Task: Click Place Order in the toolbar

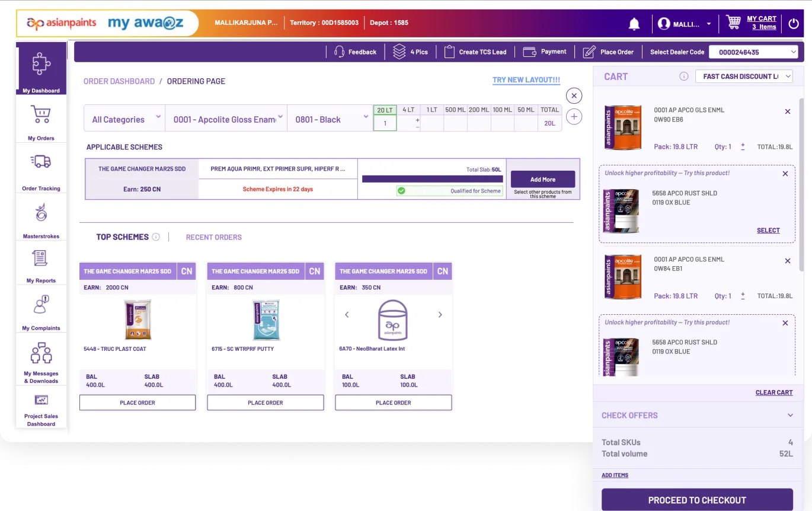Action: (x=608, y=52)
